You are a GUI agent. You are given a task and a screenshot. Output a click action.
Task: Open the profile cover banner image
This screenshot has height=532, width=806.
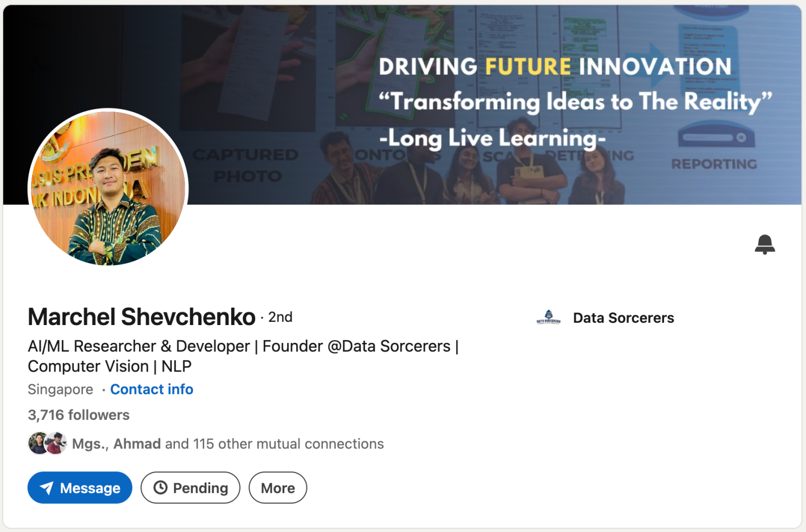click(x=402, y=105)
